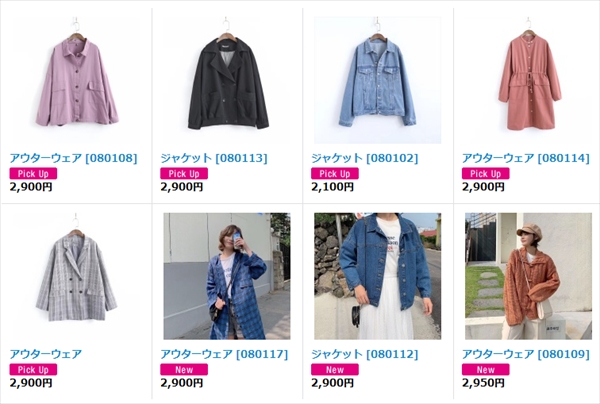Click New badge under item 080117
This screenshot has height=404, width=600.
(184, 370)
